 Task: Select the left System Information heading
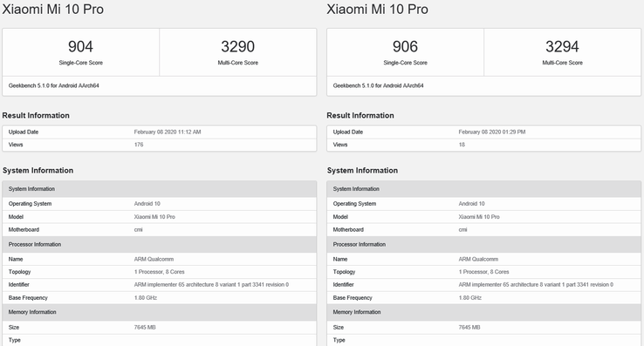tap(38, 170)
